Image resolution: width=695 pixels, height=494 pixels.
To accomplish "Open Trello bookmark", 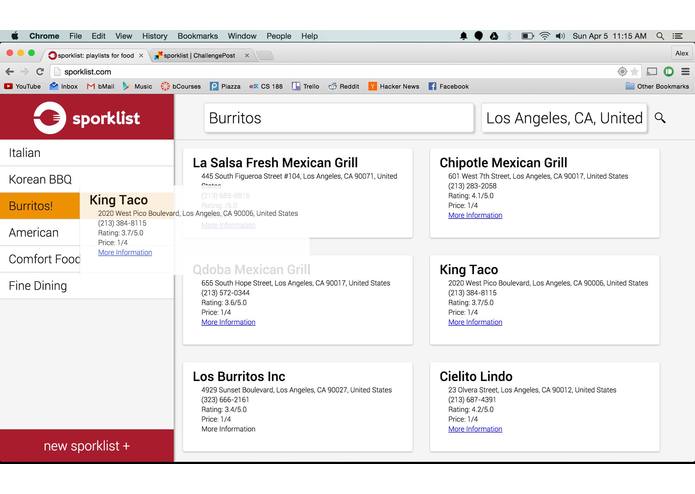I will [x=305, y=86].
